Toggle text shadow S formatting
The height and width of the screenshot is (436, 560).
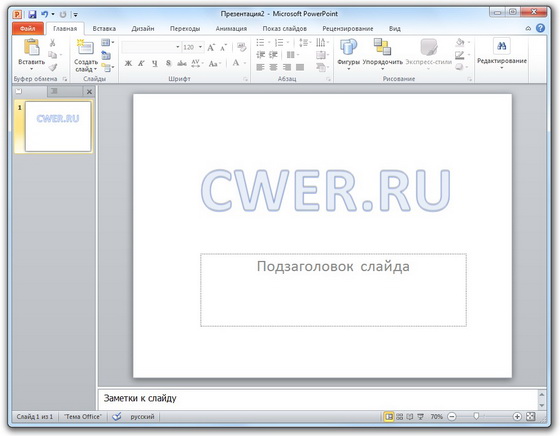[x=168, y=64]
